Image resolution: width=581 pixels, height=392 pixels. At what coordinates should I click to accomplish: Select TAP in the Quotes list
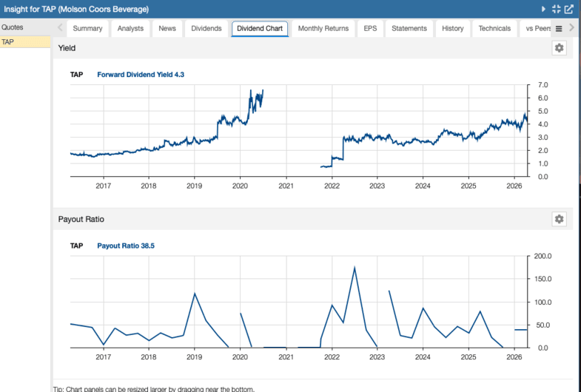(x=25, y=42)
